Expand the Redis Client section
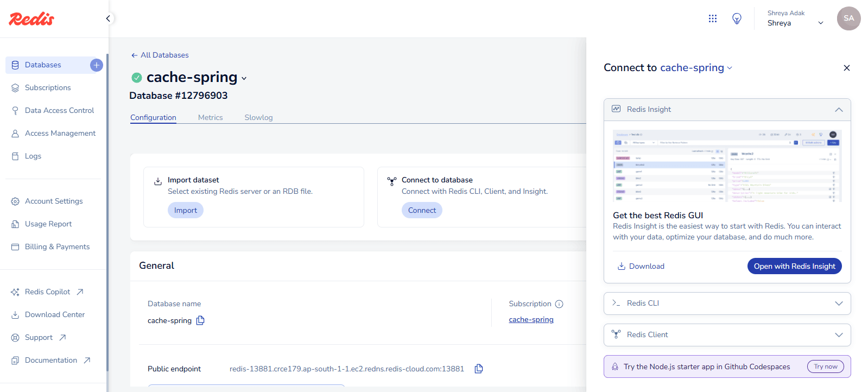The height and width of the screenshot is (392, 868). pos(839,335)
